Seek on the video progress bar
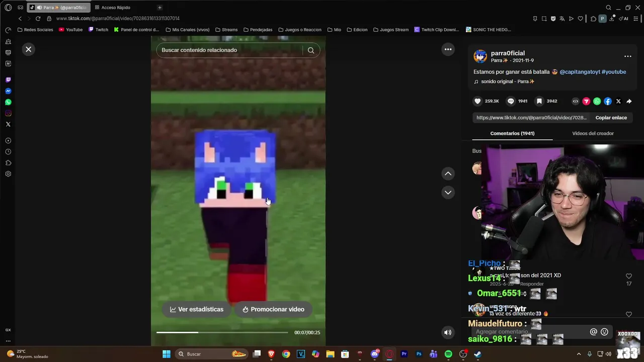Screen dimensions: 644x362 (x=222, y=332)
